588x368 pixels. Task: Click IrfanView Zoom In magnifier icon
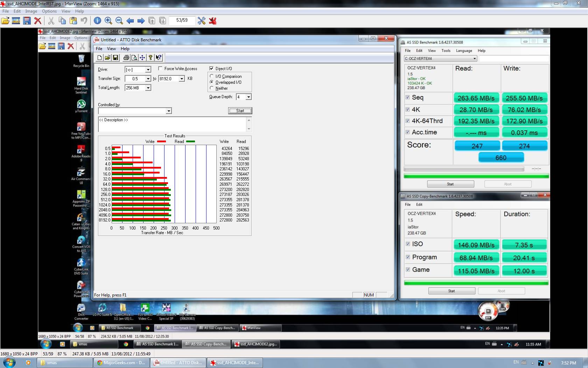[108, 21]
